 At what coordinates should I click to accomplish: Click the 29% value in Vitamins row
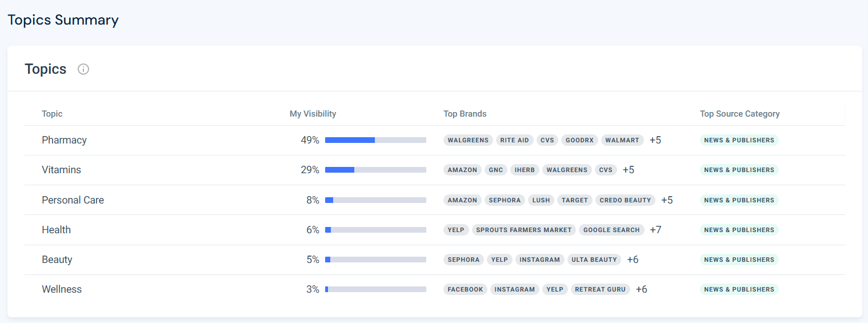(310, 170)
